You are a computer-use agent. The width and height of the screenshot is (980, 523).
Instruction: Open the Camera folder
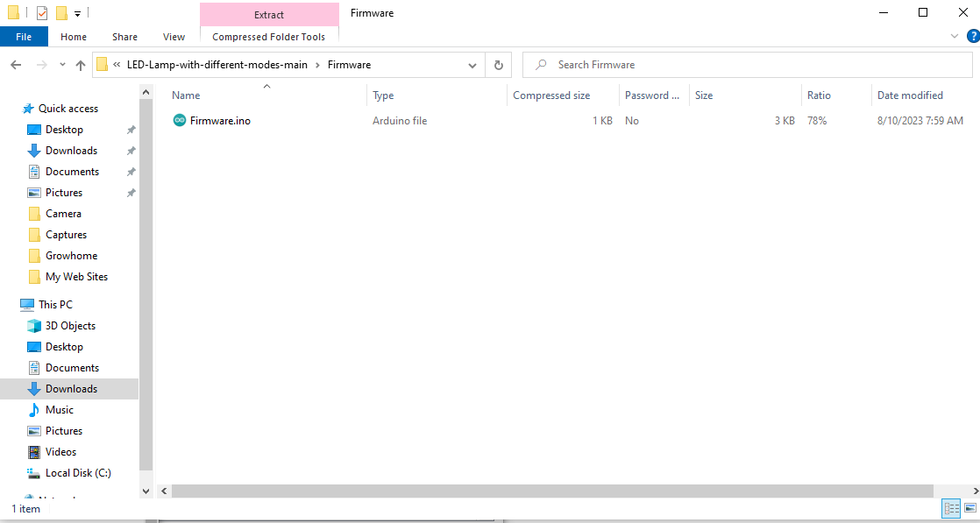coord(63,214)
